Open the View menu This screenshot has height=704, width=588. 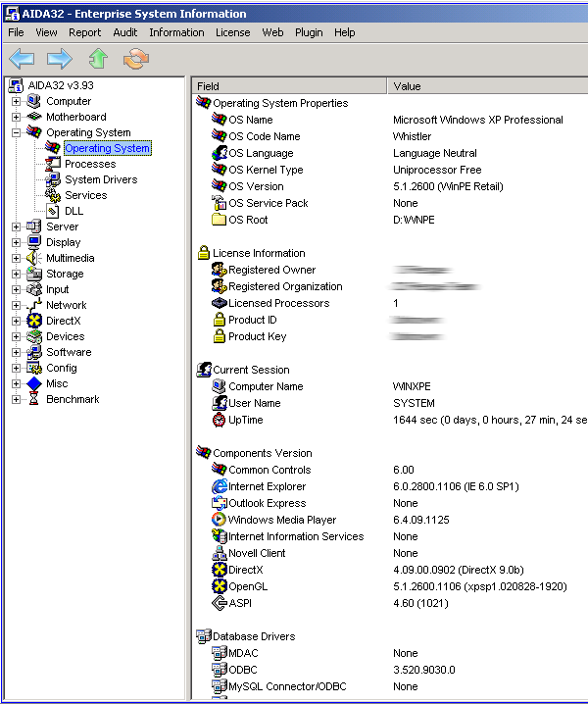point(46,32)
